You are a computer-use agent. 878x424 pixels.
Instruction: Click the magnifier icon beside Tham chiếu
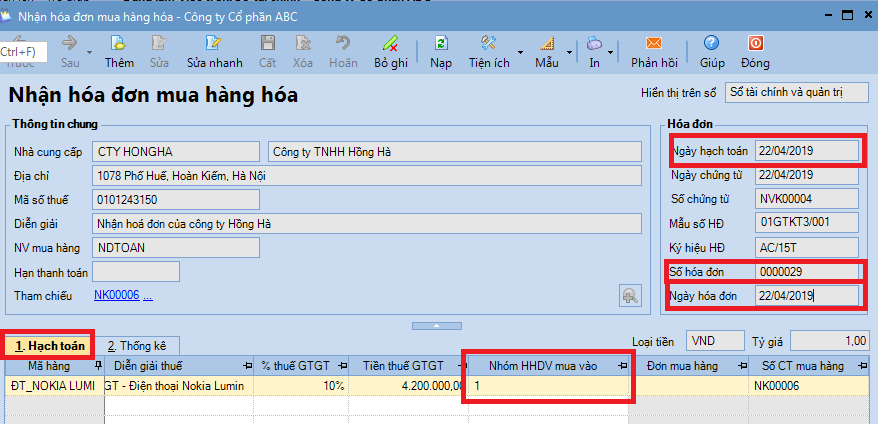click(x=630, y=295)
